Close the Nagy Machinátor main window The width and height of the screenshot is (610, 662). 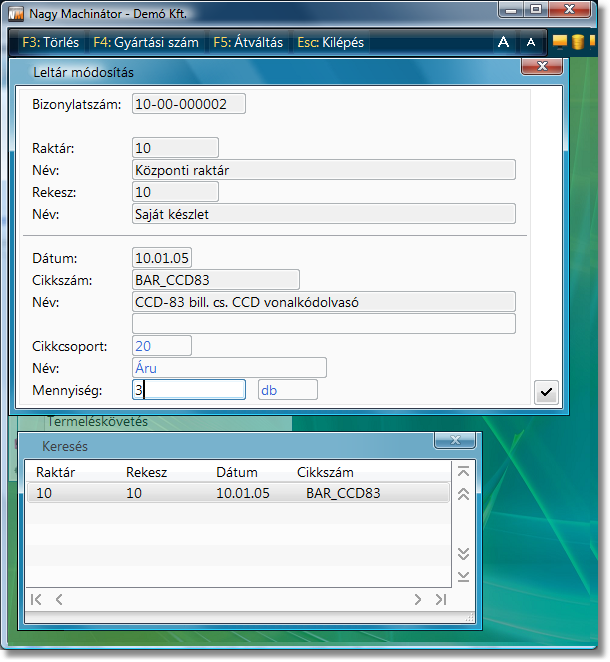click(x=569, y=9)
